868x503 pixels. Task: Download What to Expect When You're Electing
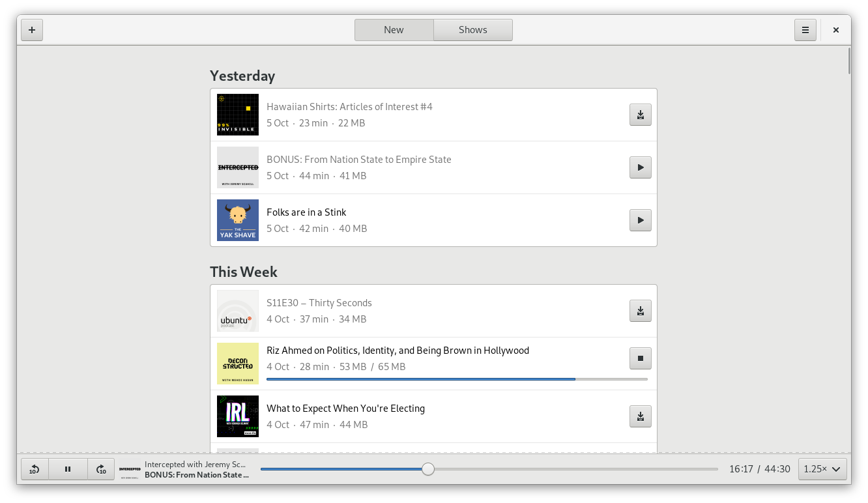pyautogui.click(x=640, y=416)
